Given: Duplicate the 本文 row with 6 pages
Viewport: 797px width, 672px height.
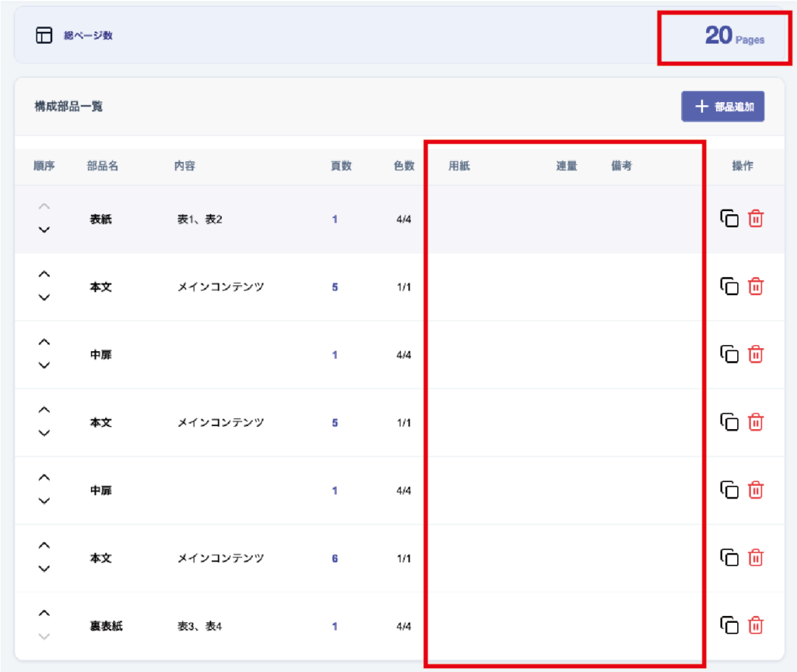Looking at the screenshot, I should pyautogui.click(x=729, y=558).
